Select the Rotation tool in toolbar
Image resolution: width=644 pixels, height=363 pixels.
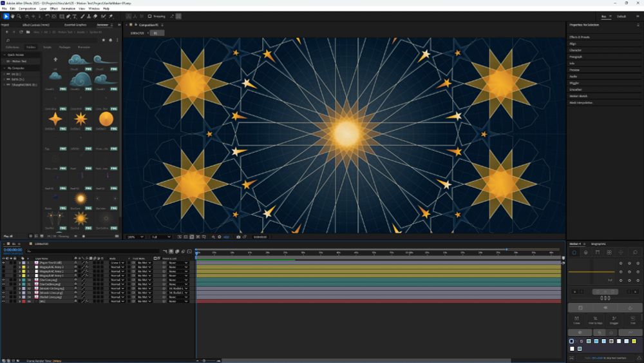47,17
